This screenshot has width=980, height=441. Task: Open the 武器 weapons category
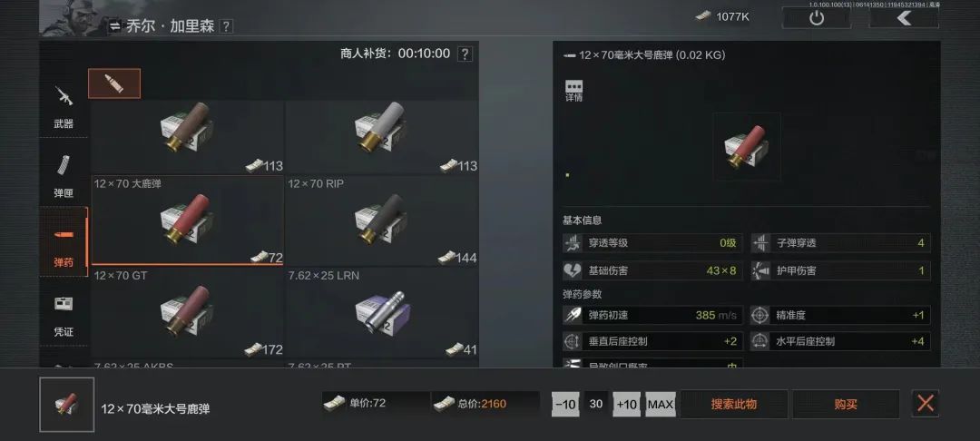pos(64,107)
